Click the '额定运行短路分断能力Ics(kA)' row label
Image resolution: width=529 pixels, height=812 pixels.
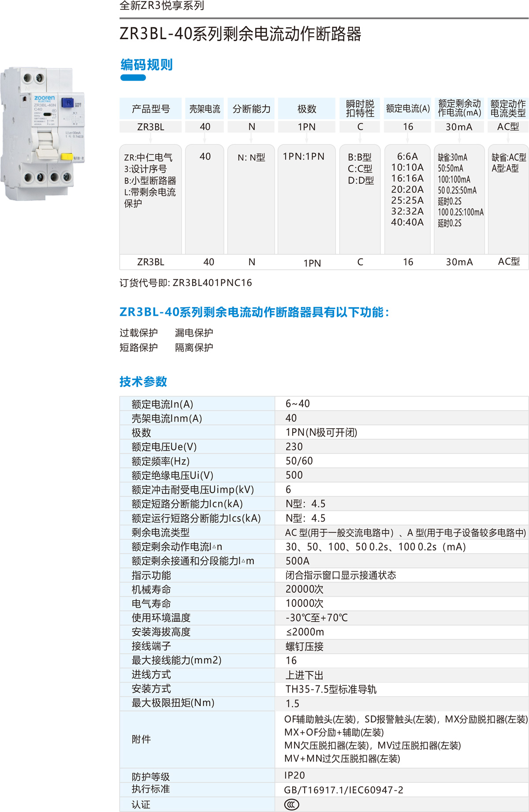click(x=196, y=518)
